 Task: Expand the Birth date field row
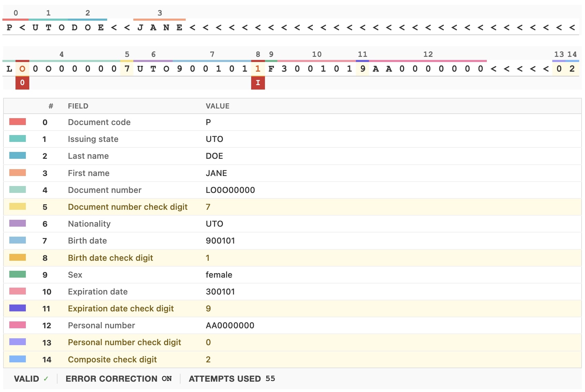(87, 240)
